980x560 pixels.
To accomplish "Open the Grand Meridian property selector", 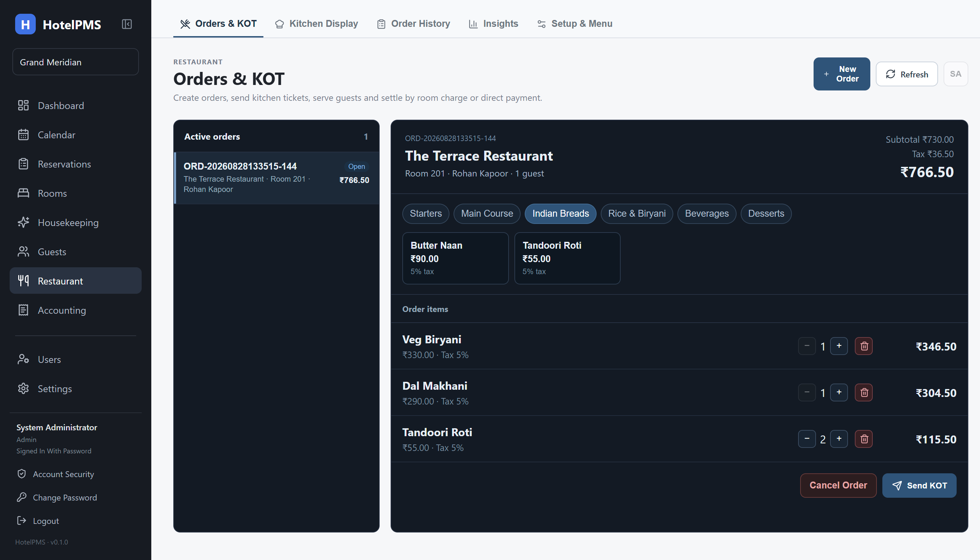I will point(75,62).
